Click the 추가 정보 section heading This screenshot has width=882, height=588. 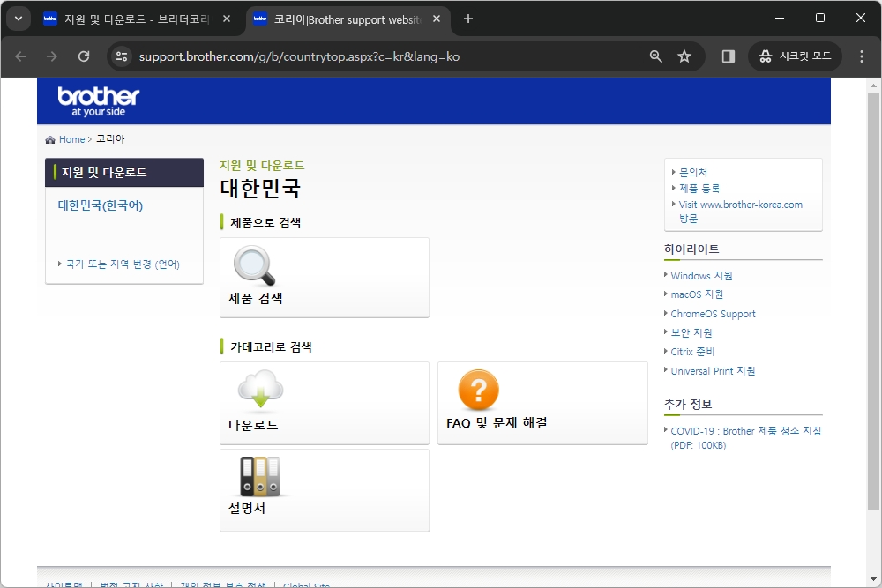point(688,404)
